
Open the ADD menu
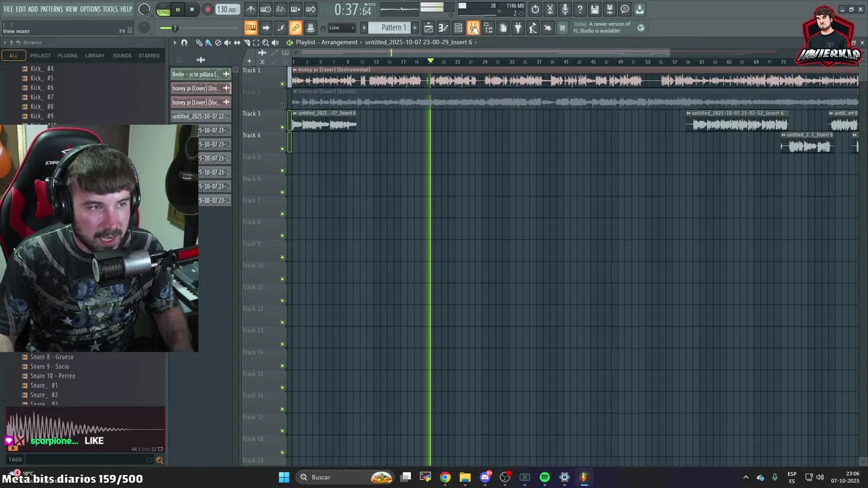click(x=33, y=9)
